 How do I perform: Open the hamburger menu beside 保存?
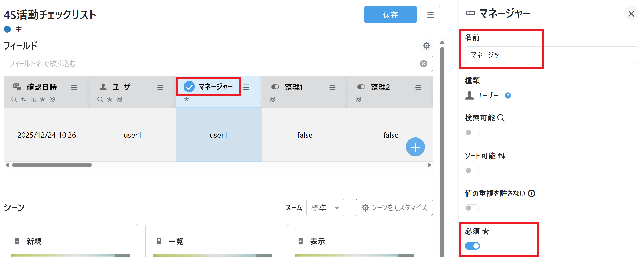[430, 15]
